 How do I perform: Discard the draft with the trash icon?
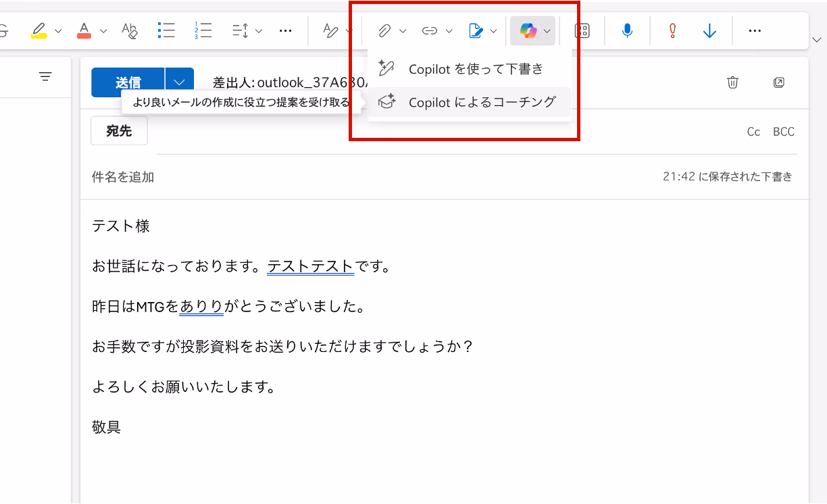coord(733,82)
